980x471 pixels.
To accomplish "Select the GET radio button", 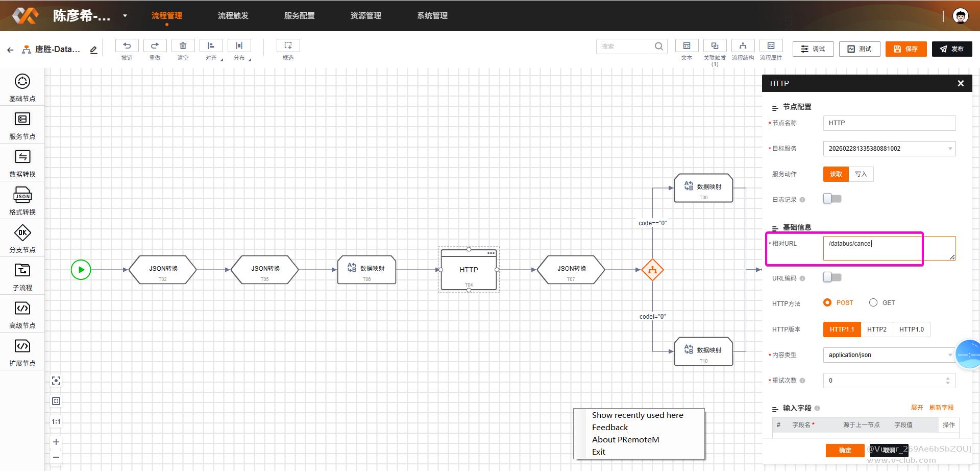I will click(873, 303).
